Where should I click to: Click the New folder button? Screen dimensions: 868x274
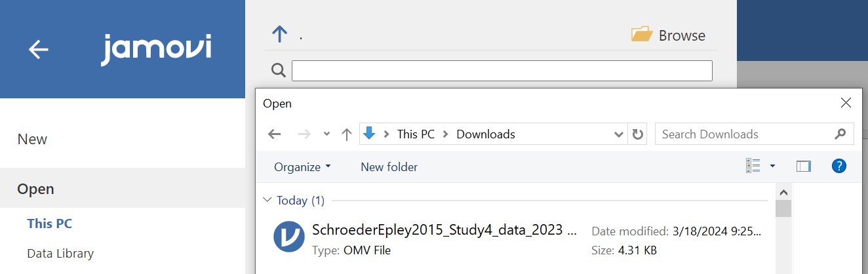coord(389,167)
